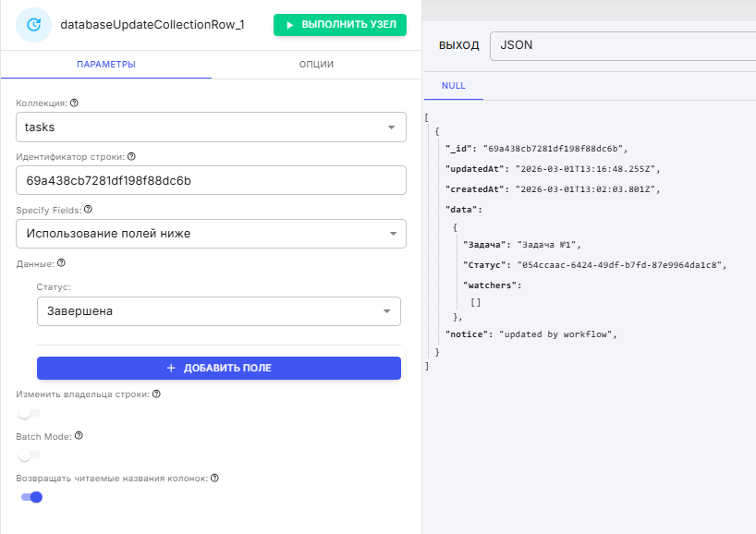Turn on Batch Mode switch

(x=30, y=455)
